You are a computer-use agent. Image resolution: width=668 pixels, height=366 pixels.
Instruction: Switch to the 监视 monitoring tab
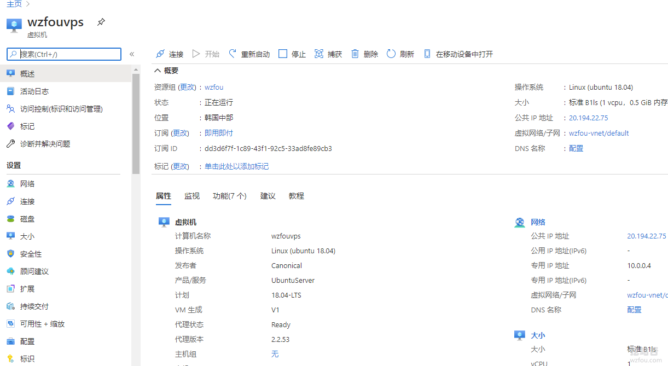click(192, 196)
